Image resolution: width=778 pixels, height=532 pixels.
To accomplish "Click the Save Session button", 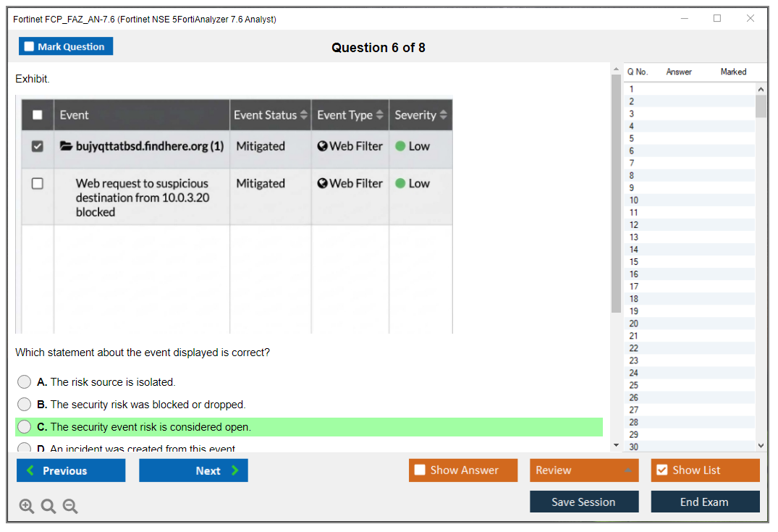I will click(x=584, y=502).
